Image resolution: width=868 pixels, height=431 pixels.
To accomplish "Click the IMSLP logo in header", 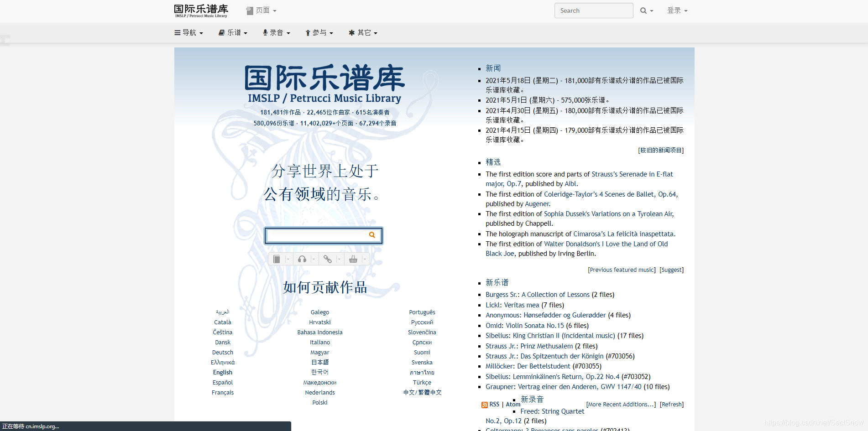I will click(201, 10).
